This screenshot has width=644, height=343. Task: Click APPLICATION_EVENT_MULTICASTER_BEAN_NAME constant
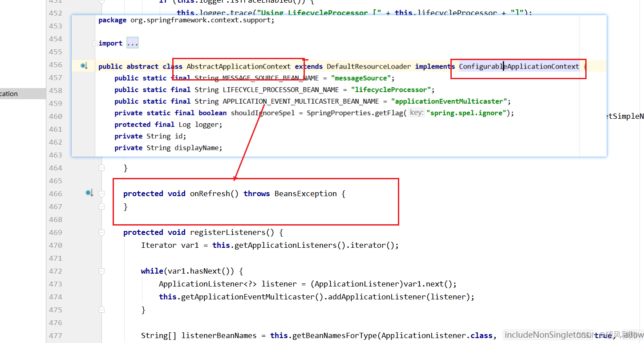(x=301, y=101)
